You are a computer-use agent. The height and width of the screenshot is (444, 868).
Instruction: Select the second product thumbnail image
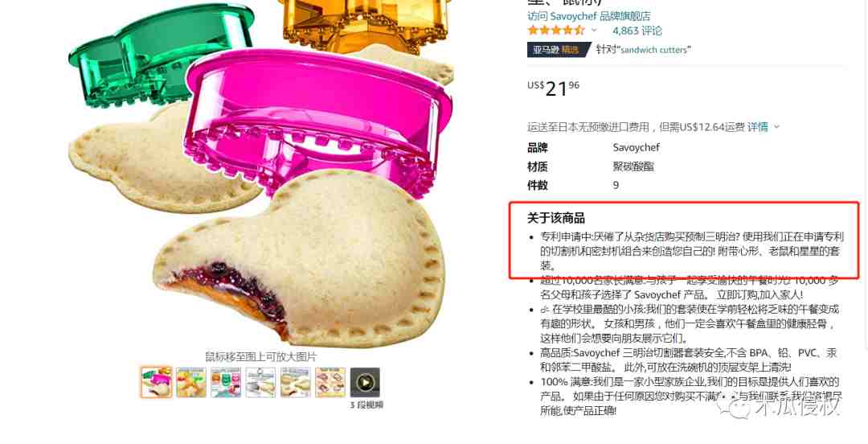coord(191,383)
